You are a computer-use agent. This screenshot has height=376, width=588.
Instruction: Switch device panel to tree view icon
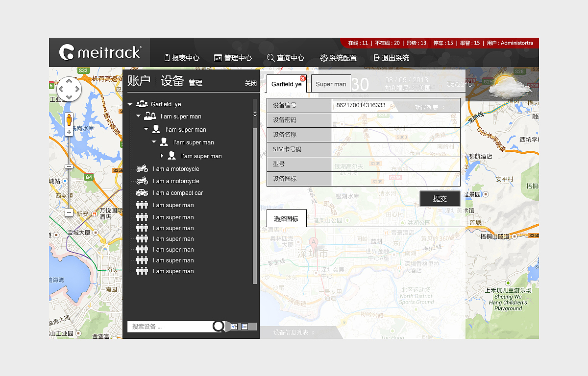click(234, 326)
